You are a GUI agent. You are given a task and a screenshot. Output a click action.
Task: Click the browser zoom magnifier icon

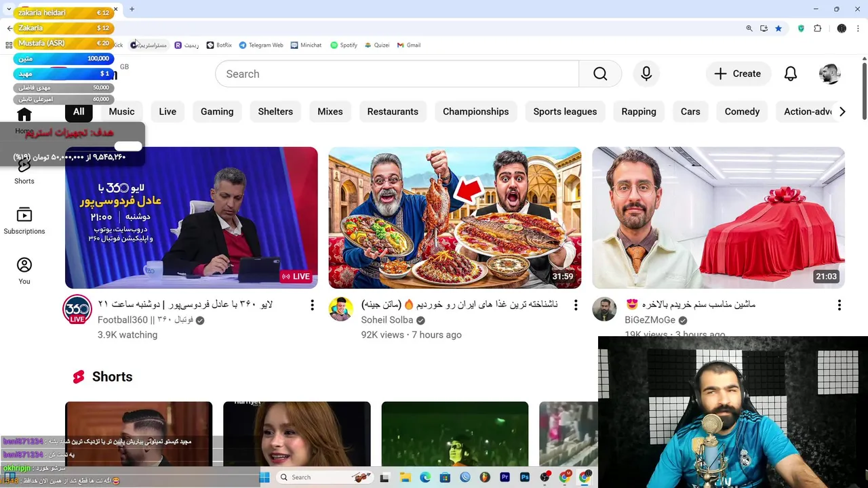(749, 28)
